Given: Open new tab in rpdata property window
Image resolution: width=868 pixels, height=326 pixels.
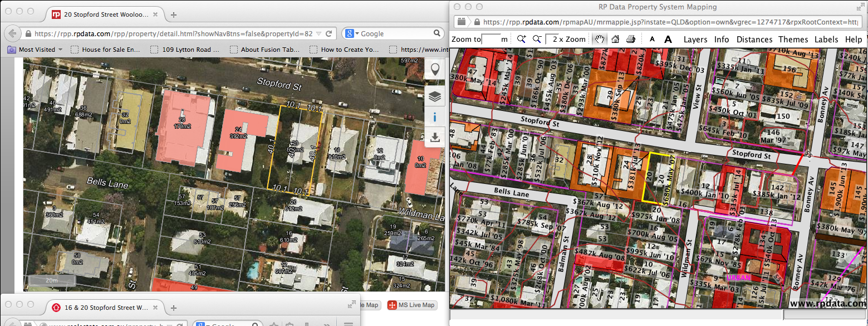Looking at the screenshot, I should click(174, 14).
